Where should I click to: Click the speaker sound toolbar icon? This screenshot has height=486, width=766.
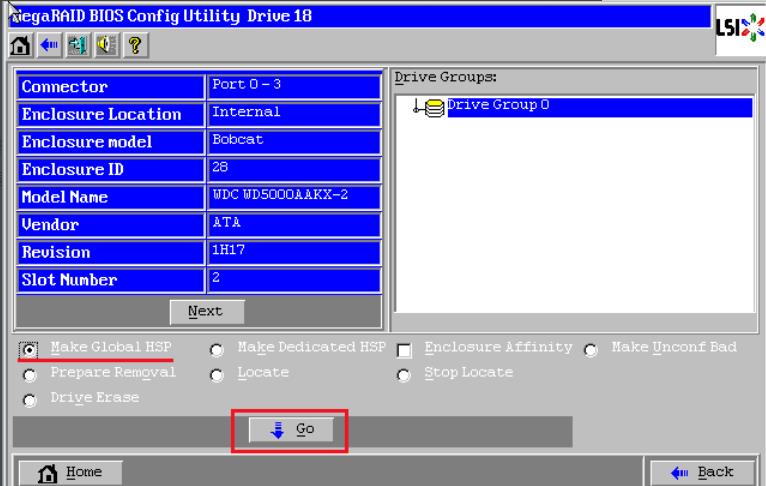107,45
